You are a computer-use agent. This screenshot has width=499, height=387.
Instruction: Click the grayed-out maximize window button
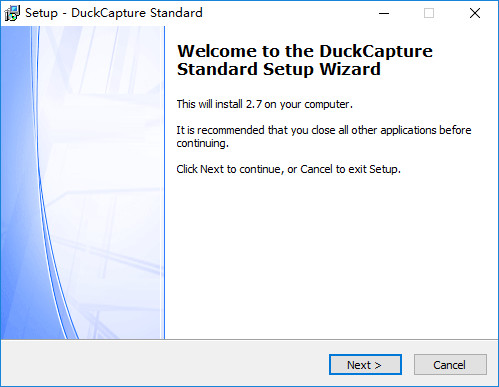[x=429, y=13]
